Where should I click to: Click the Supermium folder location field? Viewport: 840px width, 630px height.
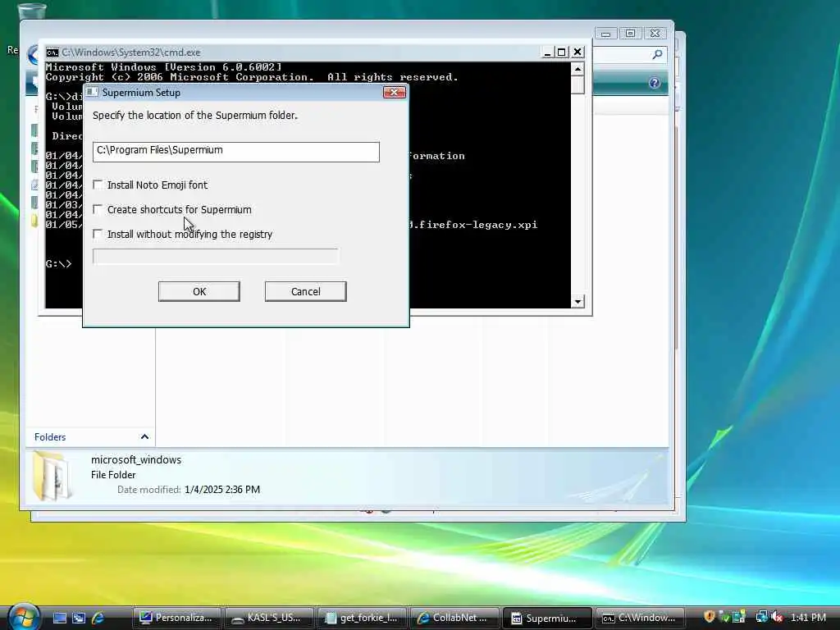[235, 152]
